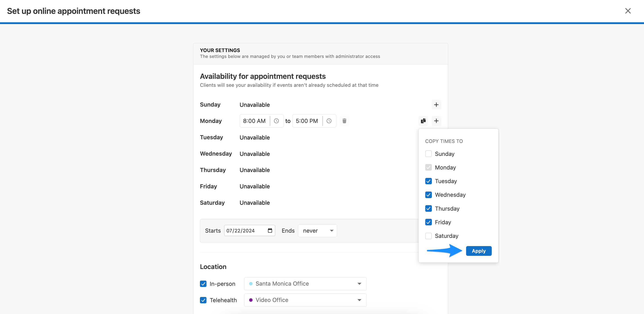The height and width of the screenshot is (314, 644).
Task: Click the YOUR SETTINGS header text
Action: [220, 50]
